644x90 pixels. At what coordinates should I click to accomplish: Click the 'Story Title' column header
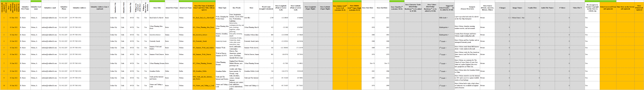[x=157, y=8]
